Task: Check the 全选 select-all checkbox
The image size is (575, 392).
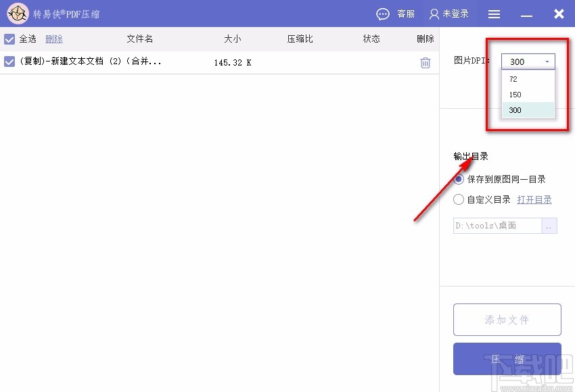Action: 9,39
